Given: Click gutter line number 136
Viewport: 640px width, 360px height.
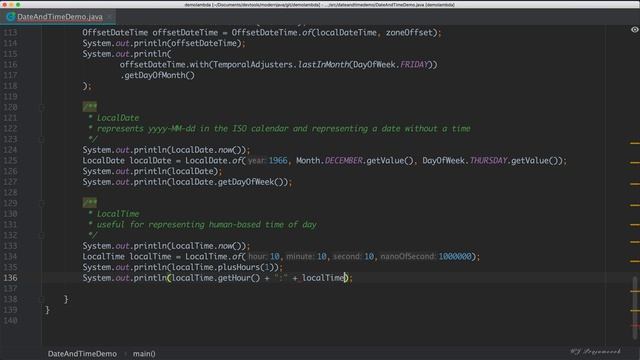Looking at the screenshot, I should click(10, 278).
